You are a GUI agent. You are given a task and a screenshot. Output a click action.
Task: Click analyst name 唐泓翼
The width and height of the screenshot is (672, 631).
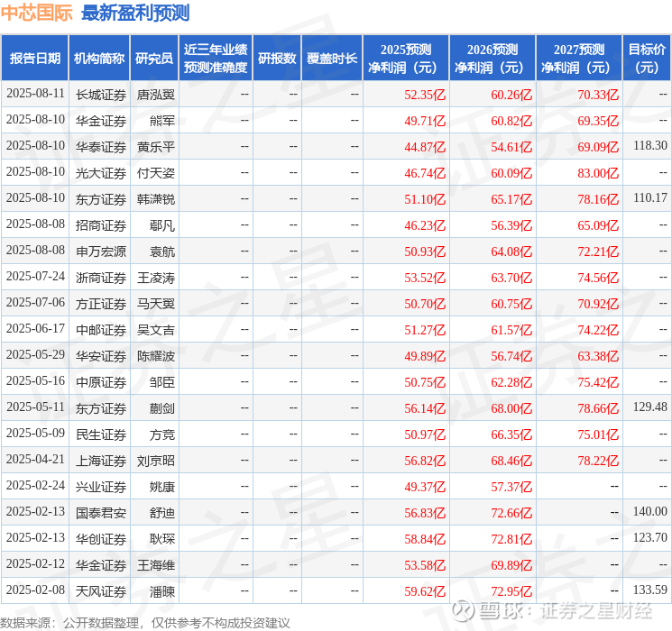click(x=155, y=95)
